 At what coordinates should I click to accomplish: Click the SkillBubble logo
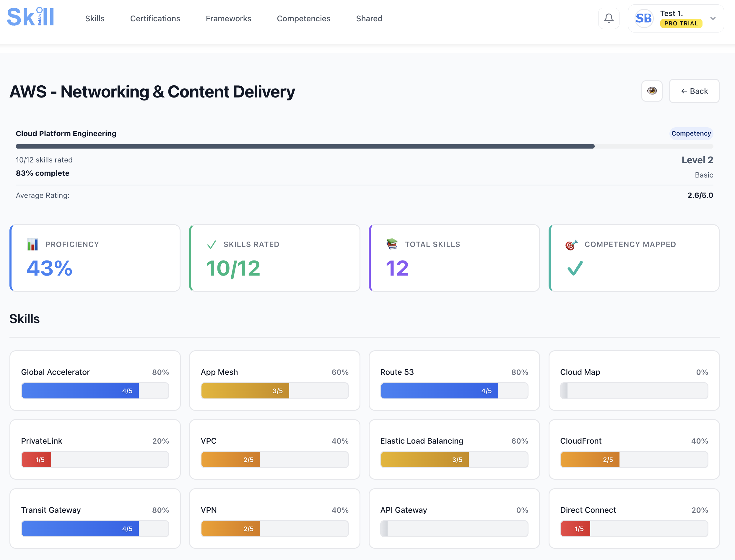tap(30, 17)
